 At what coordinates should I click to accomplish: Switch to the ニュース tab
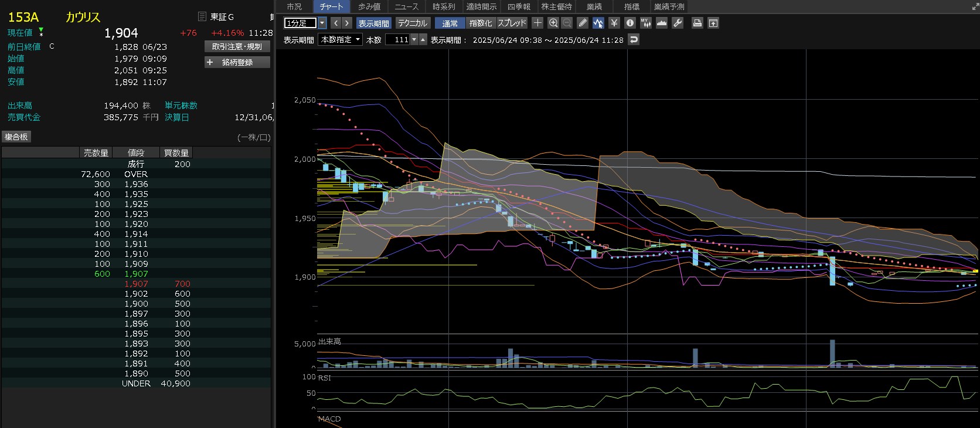click(406, 6)
